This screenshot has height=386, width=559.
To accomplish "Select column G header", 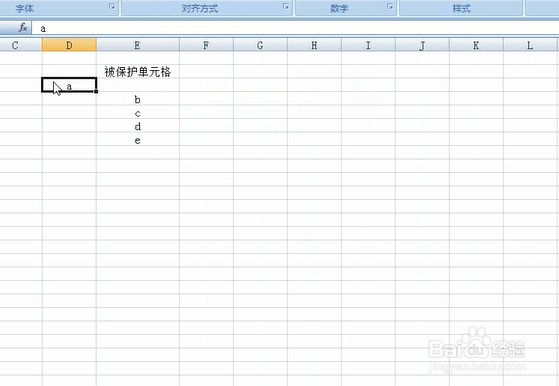I will (260, 45).
